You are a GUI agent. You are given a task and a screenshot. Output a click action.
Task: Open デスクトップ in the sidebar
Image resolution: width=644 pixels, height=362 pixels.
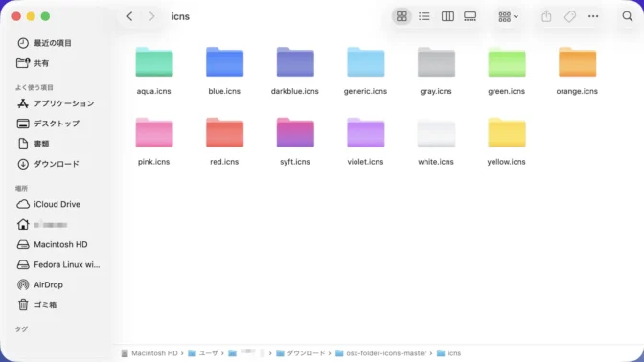point(48,124)
